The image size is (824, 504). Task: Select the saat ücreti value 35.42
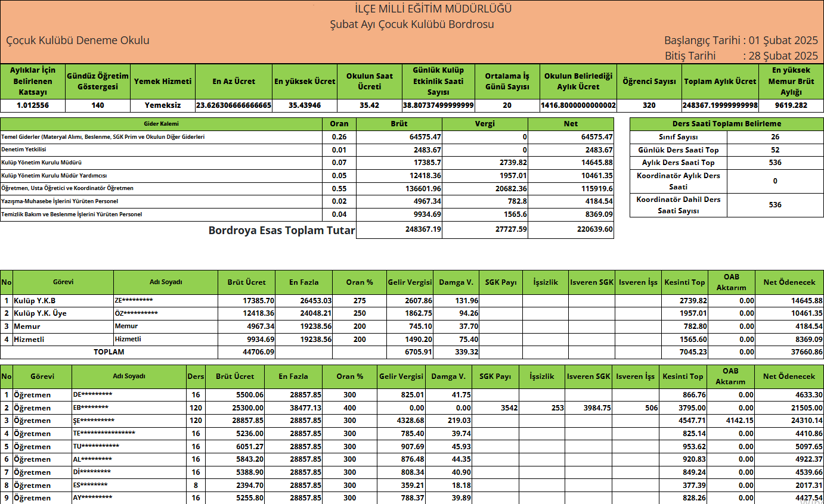click(x=370, y=105)
